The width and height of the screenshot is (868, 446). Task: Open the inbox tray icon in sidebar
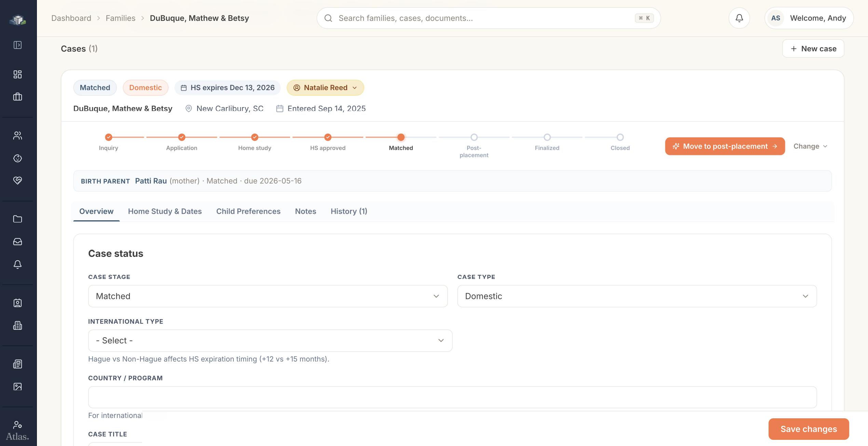(18, 241)
